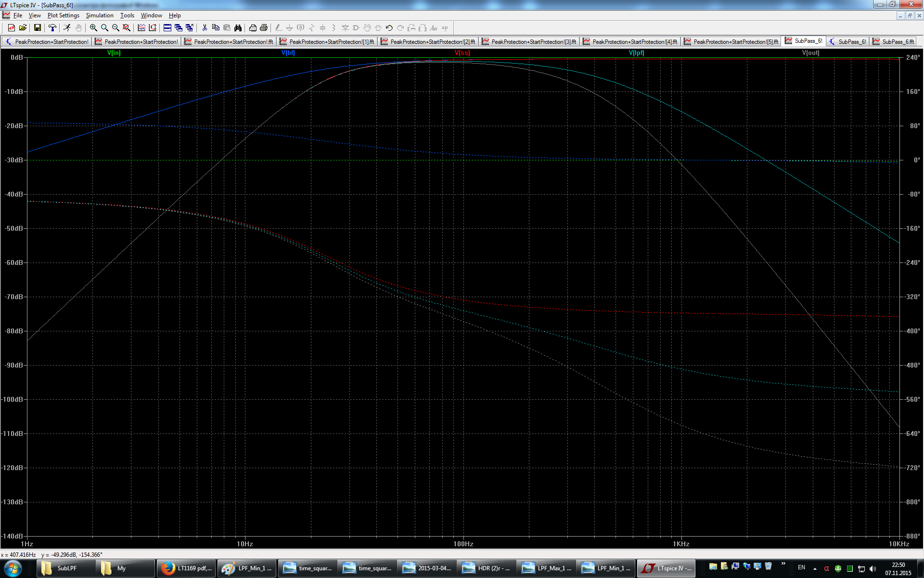Click the Save file icon
This screenshot has height=578, width=924.
(x=37, y=28)
